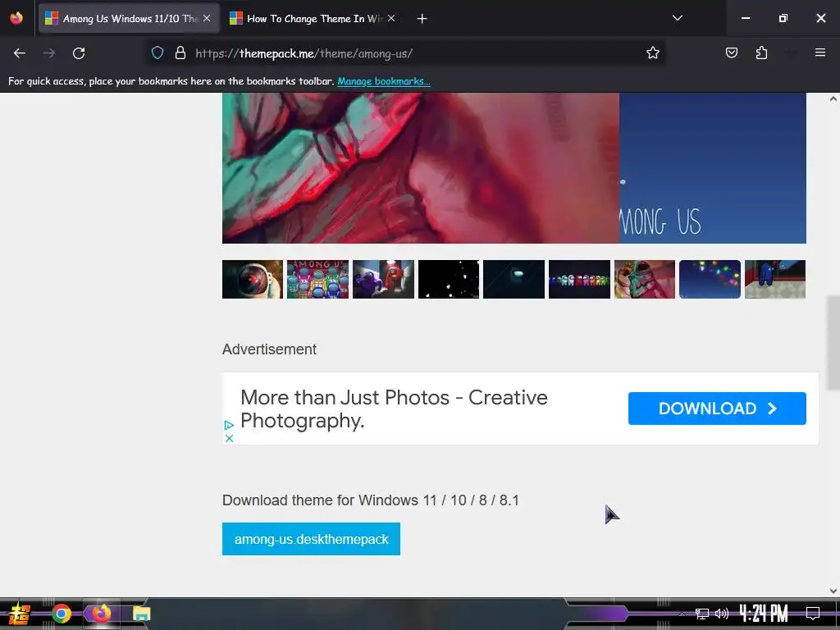Open Save to Pocket icon

pyautogui.click(x=731, y=52)
